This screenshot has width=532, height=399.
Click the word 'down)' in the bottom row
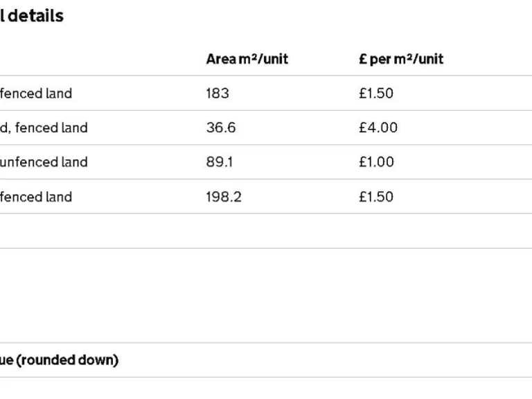point(99,360)
